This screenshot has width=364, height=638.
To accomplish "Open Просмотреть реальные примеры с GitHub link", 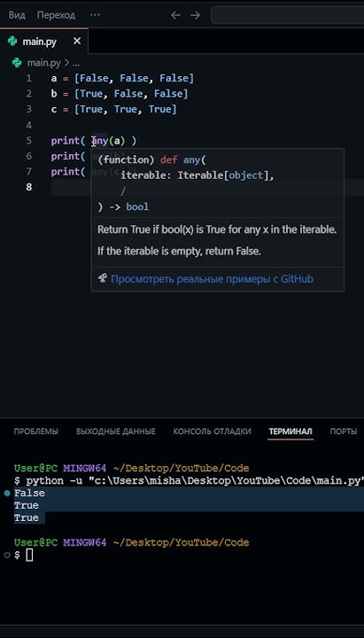I will (x=212, y=279).
